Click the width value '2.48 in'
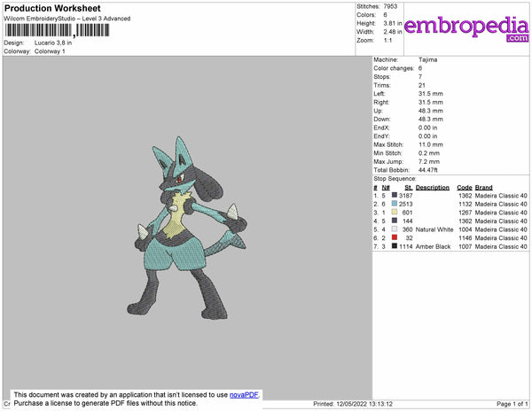The height and width of the screenshot is (411, 532). tap(393, 32)
